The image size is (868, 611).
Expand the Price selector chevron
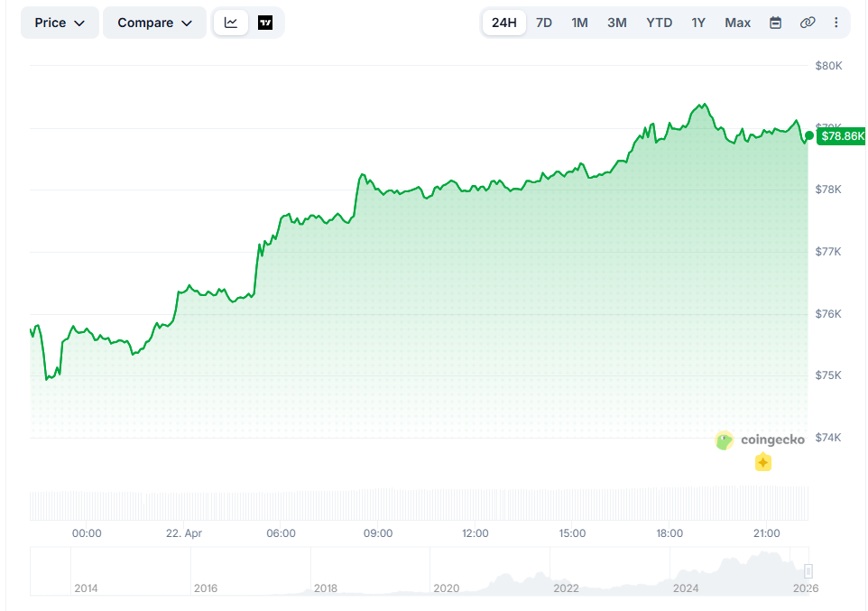[81, 23]
